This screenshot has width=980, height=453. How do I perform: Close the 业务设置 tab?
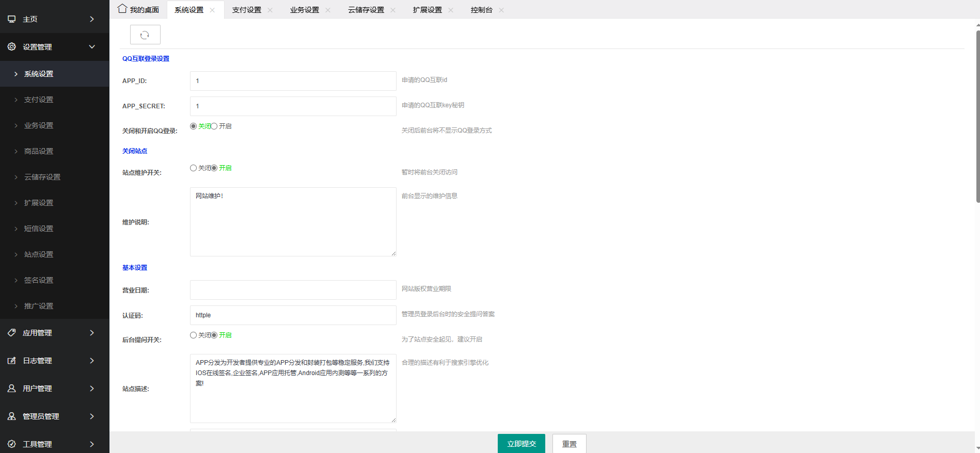[328, 10]
